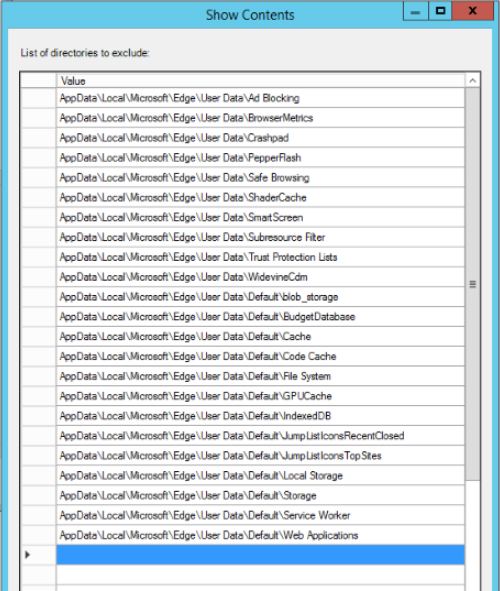Select the JumpListIconsRecentClosed entry
The width and height of the screenshot is (500, 591).
pyautogui.click(x=260, y=436)
